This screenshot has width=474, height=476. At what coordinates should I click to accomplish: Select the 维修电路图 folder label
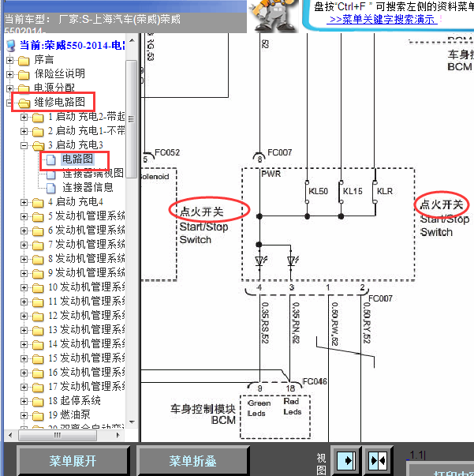point(59,102)
